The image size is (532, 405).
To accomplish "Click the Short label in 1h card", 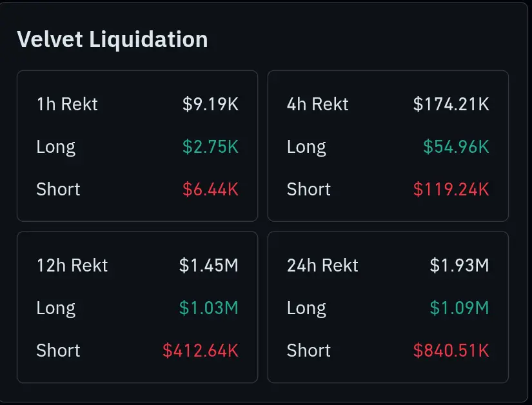I will click(x=58, y=189).
